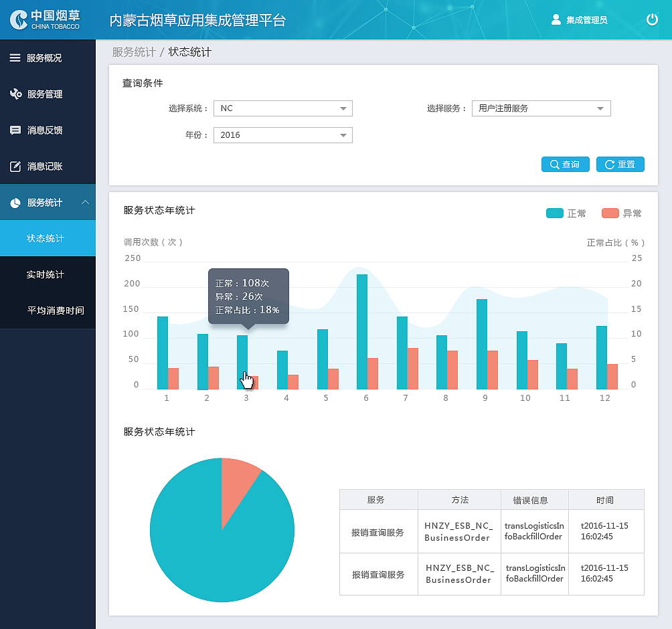Open 消息记账 in the sidebar
Image resolution: width=672 pixels, height=629 pixels.
48,166
